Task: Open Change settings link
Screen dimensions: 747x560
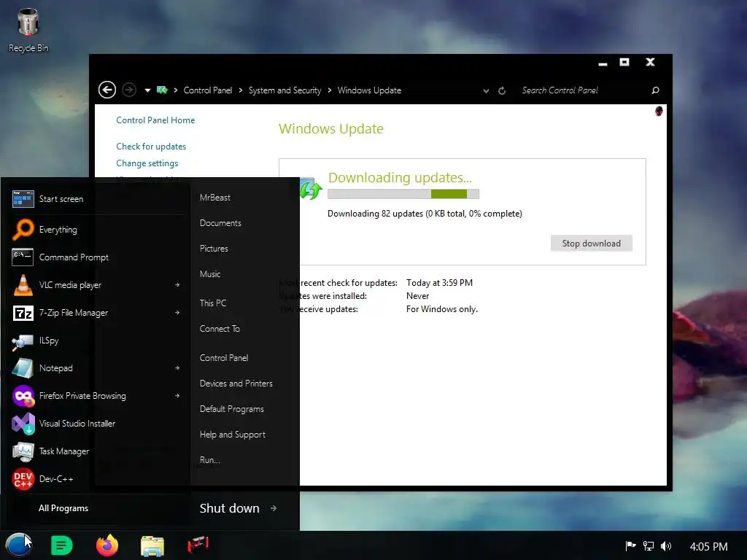Action: (x=147, y=163)
